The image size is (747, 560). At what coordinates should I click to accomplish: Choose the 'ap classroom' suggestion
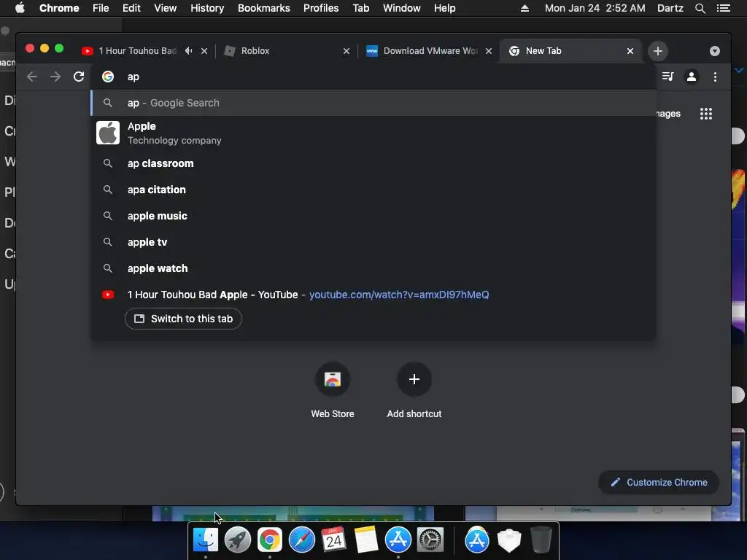[x=373, y=163]
